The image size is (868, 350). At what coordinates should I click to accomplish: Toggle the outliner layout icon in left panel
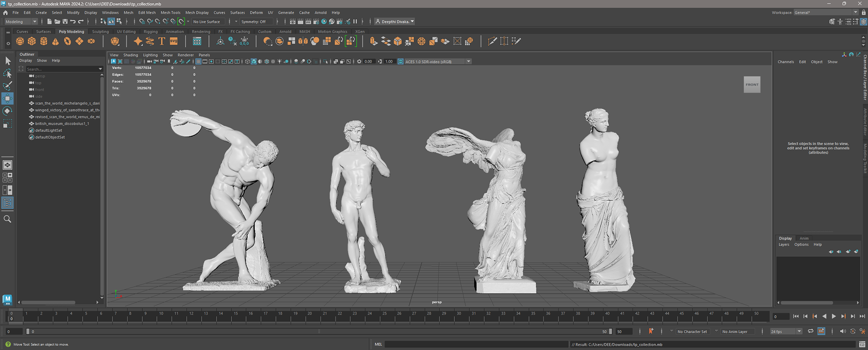pos(8,203)
